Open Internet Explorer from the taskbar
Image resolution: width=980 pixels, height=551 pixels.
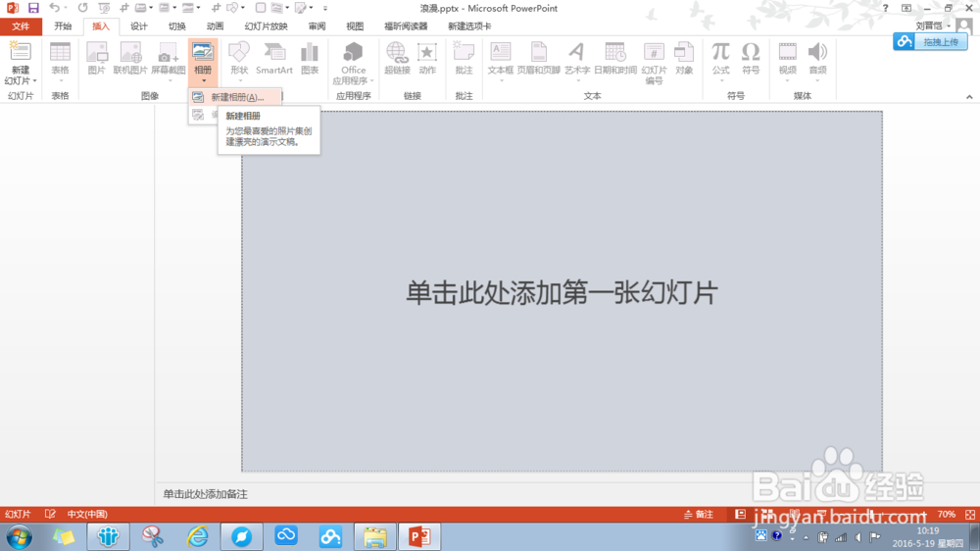coord(198,537)
